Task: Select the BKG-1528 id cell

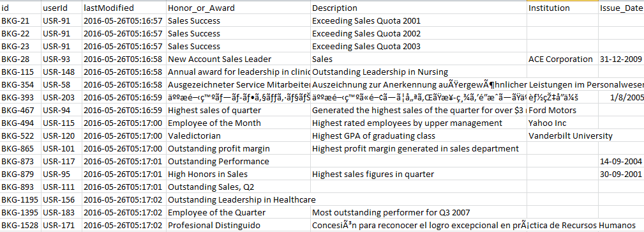Action: coord(20,226)
